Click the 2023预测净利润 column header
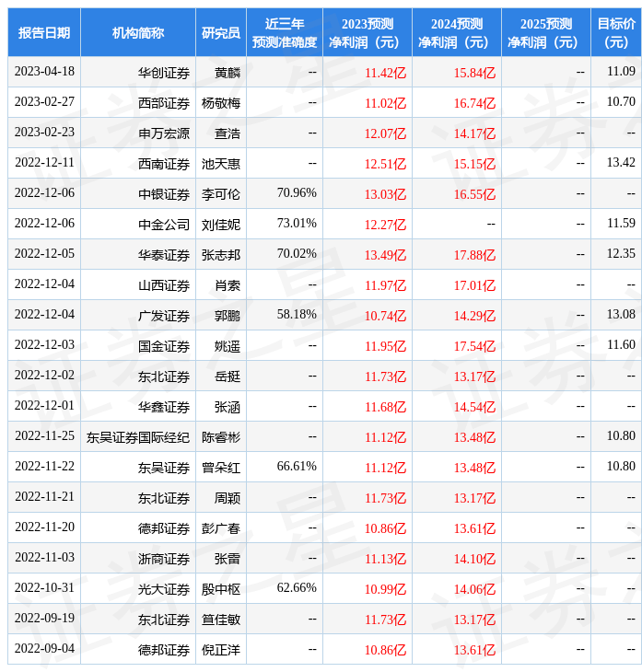Screen dimensions: 642x672 [368, 33]
